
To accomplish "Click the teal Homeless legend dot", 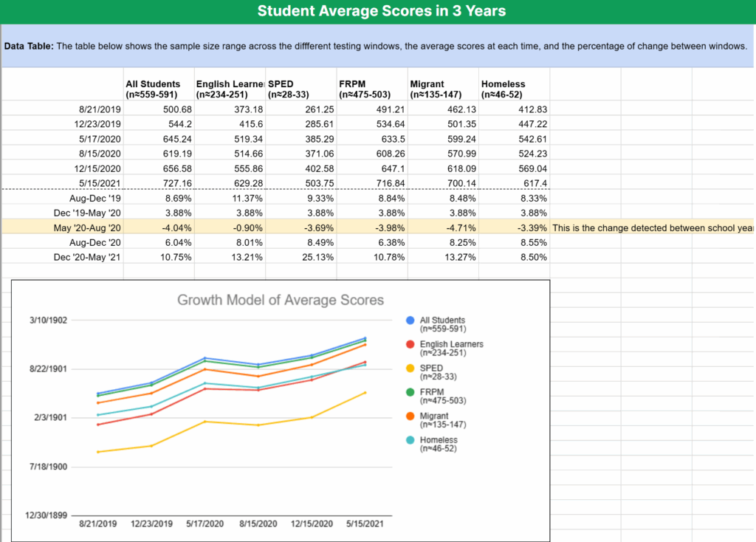I will pyautogui.click(x=410, y=440).
